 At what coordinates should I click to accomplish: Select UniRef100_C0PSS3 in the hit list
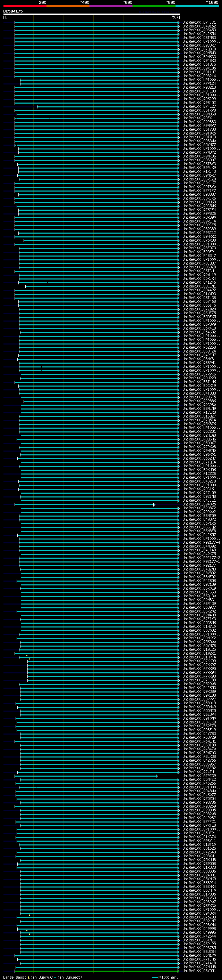point(199,122)
